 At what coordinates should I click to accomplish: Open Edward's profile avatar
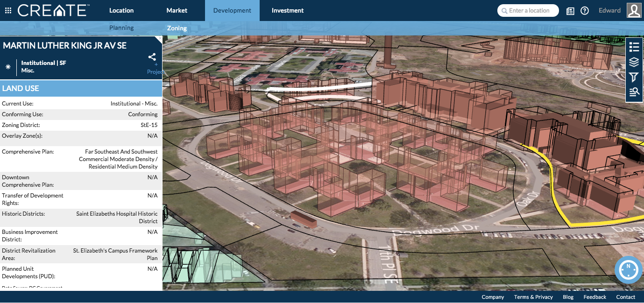[x=634, y=10]
